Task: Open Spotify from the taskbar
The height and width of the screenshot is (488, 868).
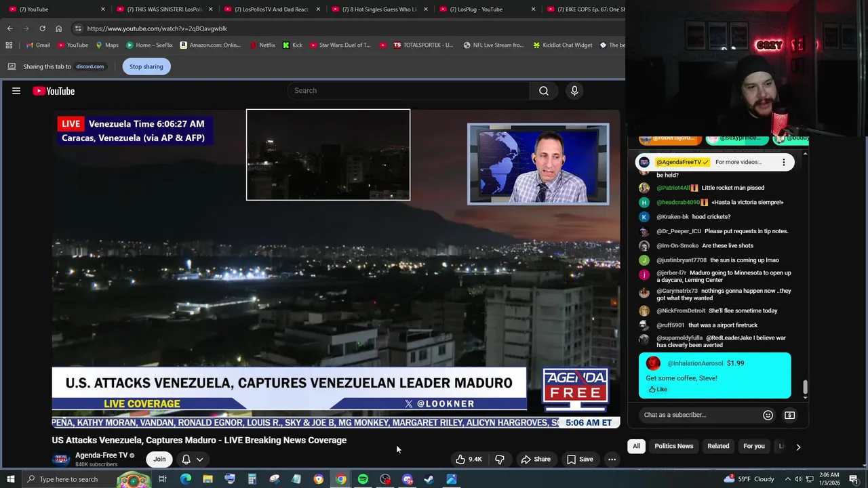Action: pyautogui.click(x=363, y=479)
